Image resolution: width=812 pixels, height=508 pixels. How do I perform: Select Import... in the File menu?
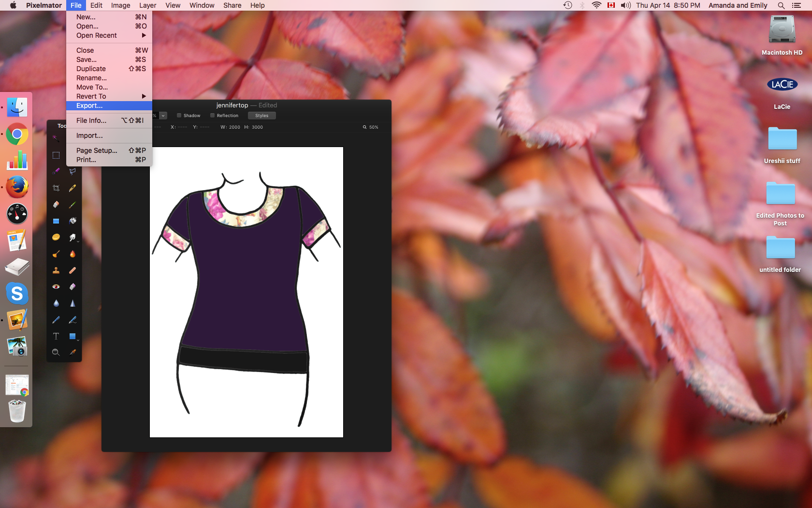point(109,135)
